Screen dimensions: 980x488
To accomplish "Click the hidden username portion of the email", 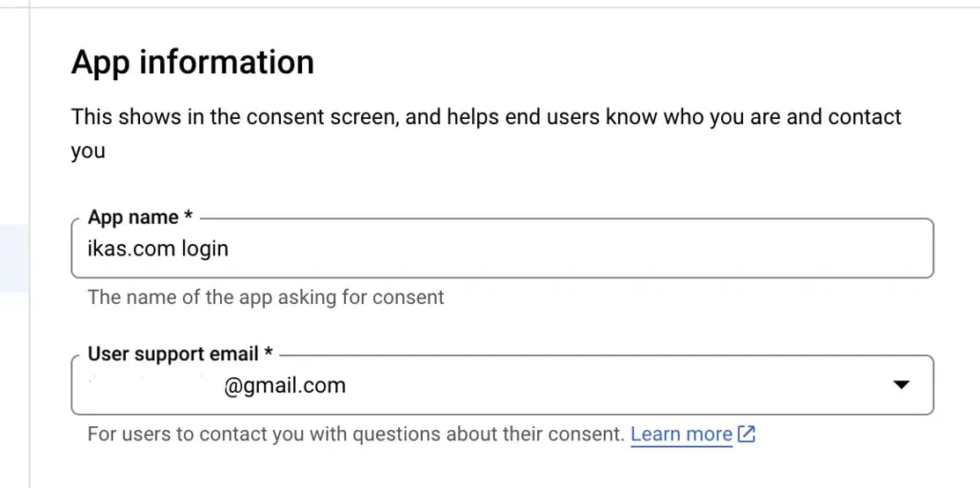I will click(153, 386).
